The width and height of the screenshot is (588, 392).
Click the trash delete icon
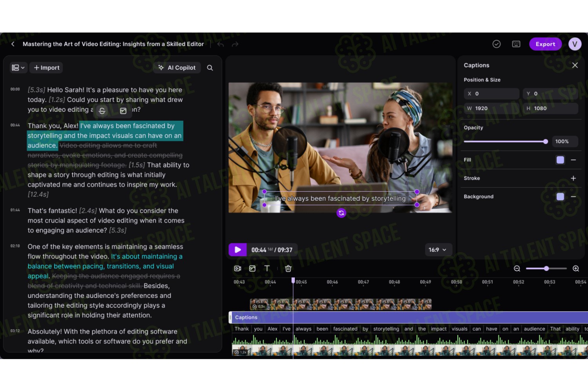288,269
